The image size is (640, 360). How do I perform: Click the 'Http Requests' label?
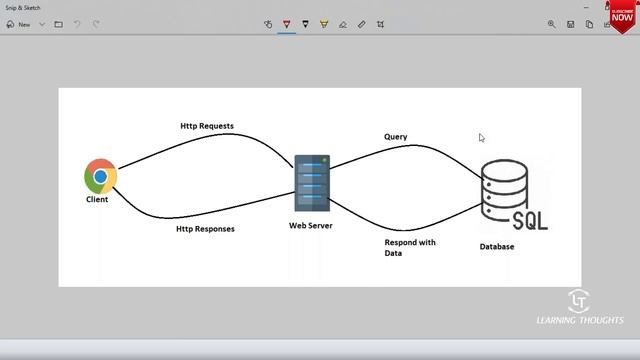pyautogui.click(x=207, y=126)
